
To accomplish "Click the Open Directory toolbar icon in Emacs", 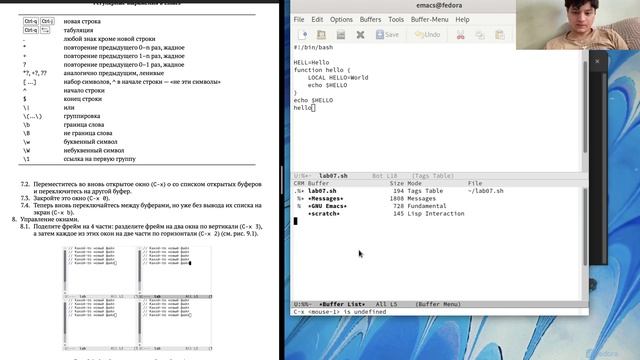I will tap(341, 35).
